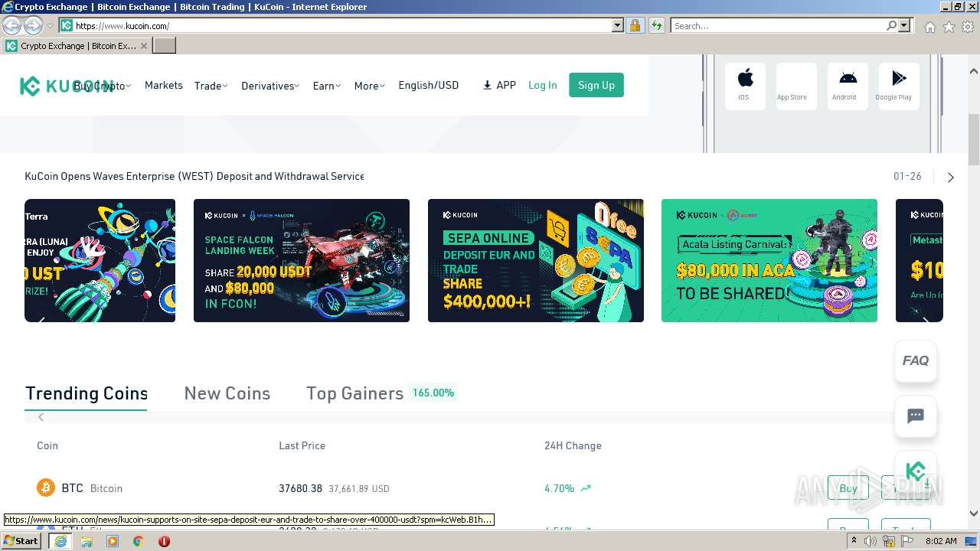This screenshot has width=980, height=551.
Task: Switch to the Trending Coins tab
Action: 87,393
